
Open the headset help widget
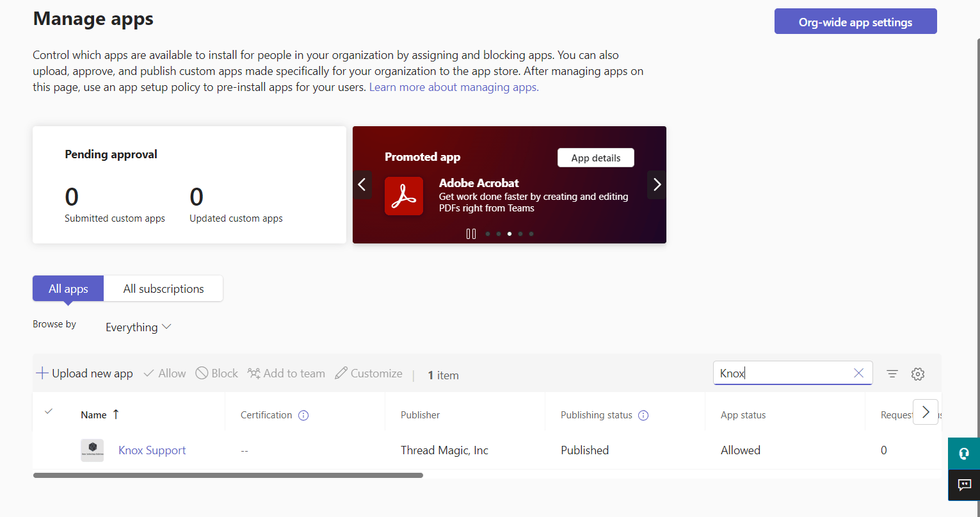coord(964,454)
